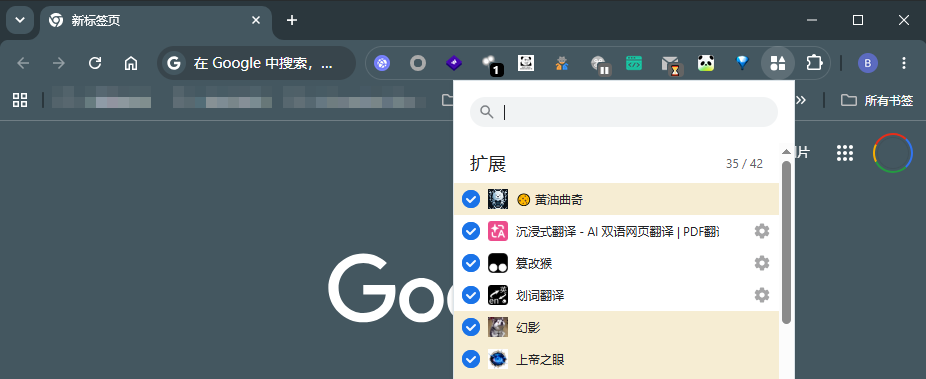The image size is (926, 379).
Task: Open the Google apps grid icon
Action: point(845,153)
